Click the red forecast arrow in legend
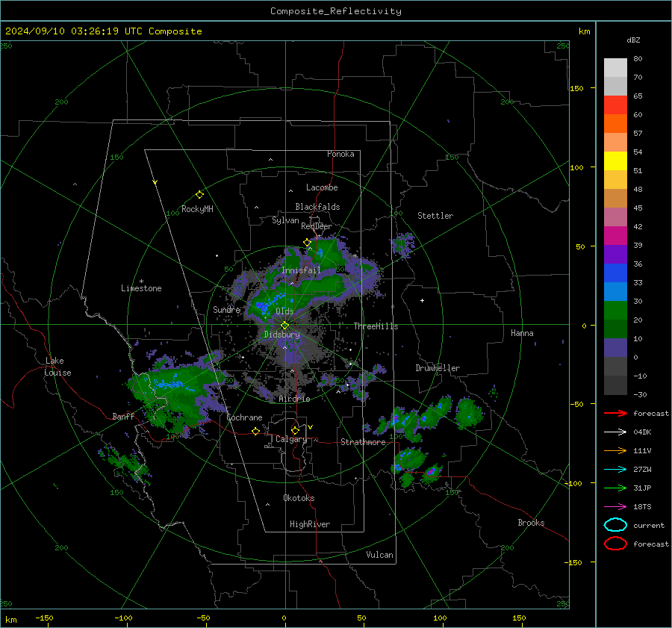 click(x=615, y=413)
